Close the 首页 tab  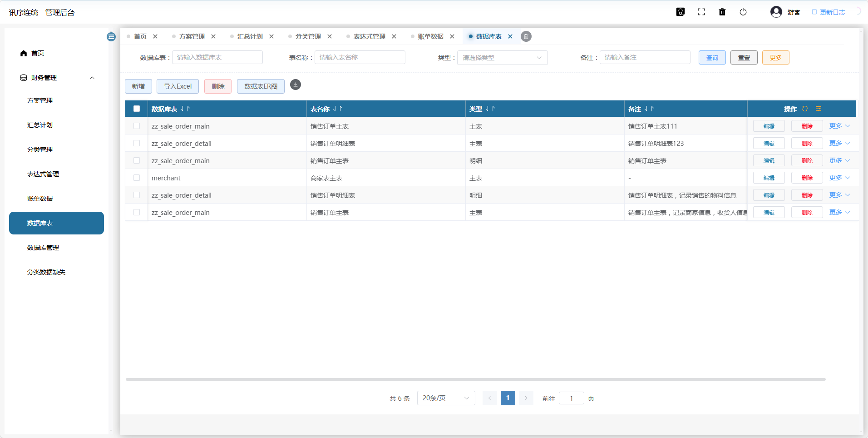tap(155, 36)
